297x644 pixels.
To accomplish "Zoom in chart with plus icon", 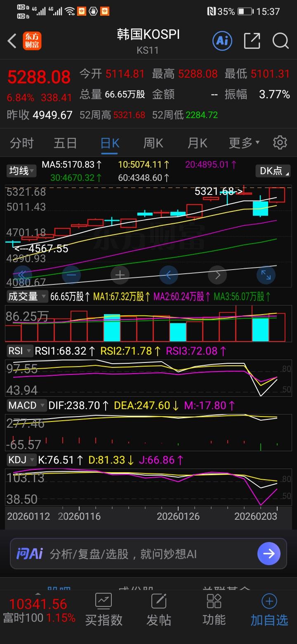I will coord(120,275).
